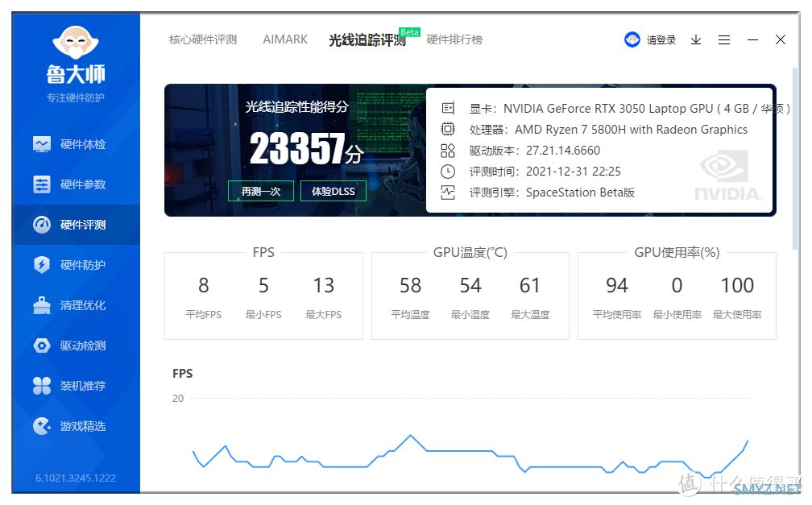Click the 驱动检测 gear icon

click(x=42, y=346)
